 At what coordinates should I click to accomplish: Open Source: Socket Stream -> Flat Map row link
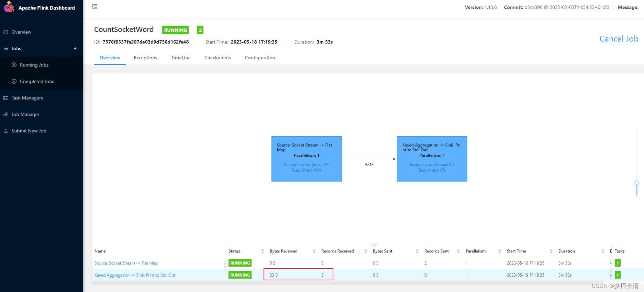(126, 263)
